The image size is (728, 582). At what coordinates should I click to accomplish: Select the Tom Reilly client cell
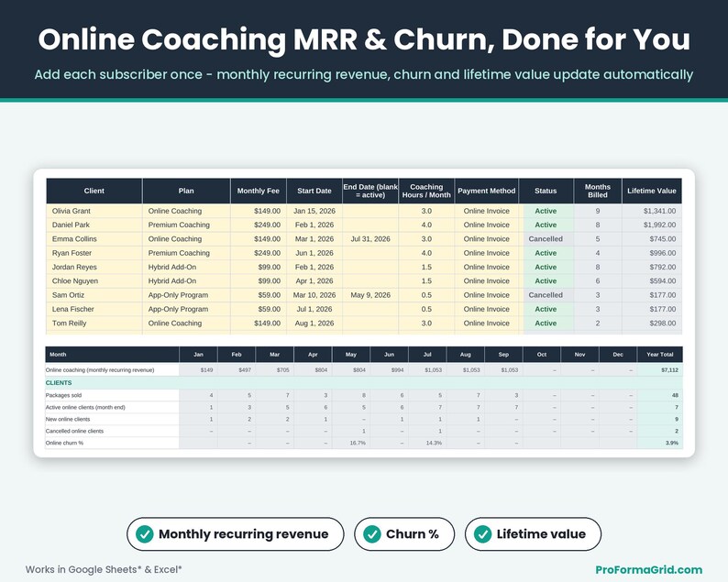(x=94, y=323)
